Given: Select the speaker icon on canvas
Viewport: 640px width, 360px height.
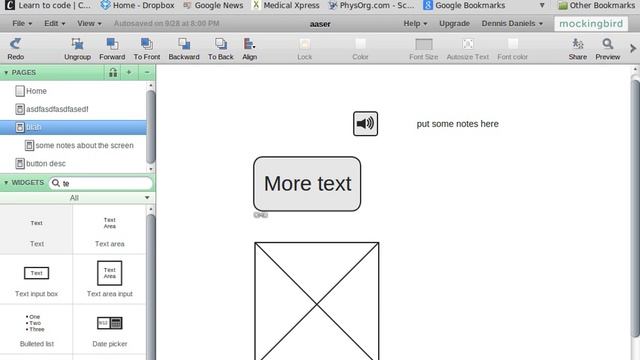Looking at the screenshot, I should click(365, 124).
